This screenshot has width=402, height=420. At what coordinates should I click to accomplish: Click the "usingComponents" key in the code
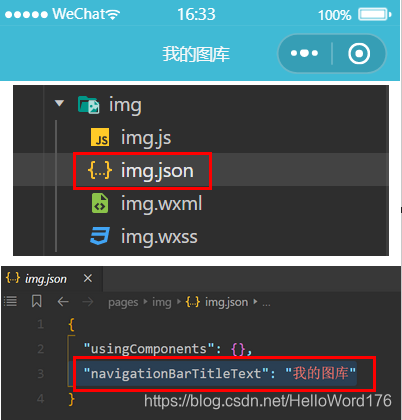149,349
